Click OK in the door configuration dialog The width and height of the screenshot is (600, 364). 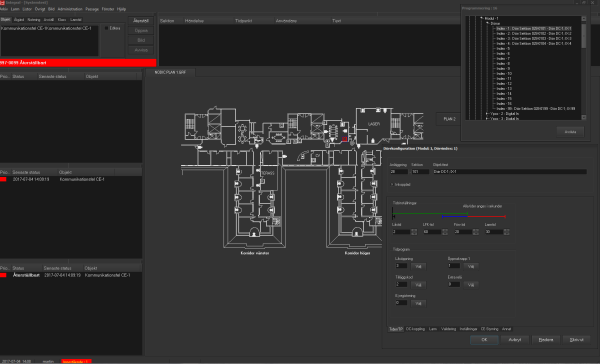click(x=484, y=340)
